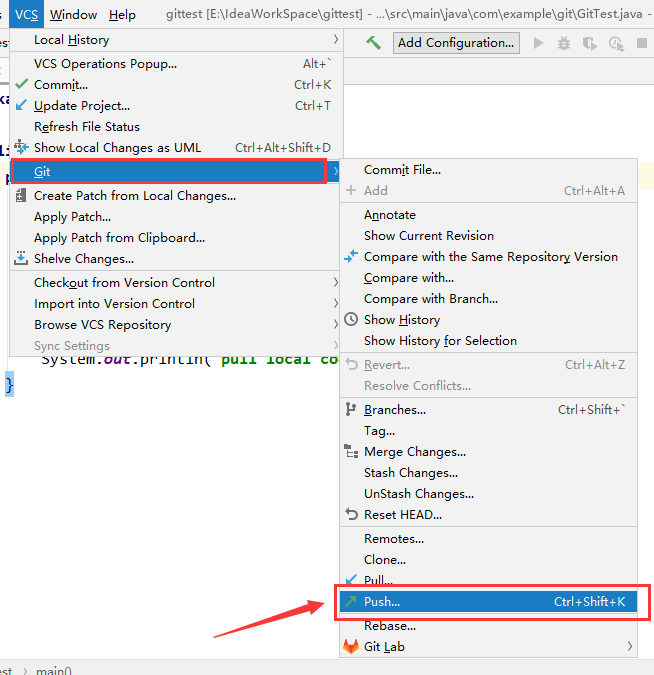The width and height of the screenshot is (654, 675).
Task: Expand Import into Version Control submenu arrow
Action: [335, 303]
